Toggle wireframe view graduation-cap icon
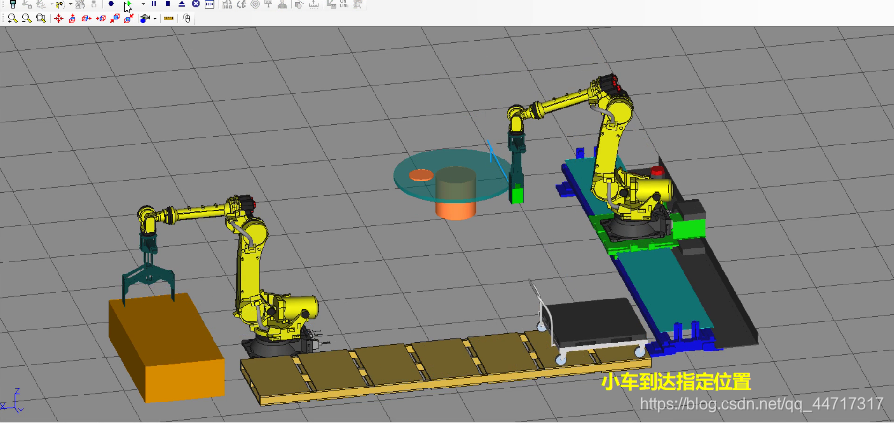Image resolution: width=894 pixels, height=423 pixels. click(145, 18)
